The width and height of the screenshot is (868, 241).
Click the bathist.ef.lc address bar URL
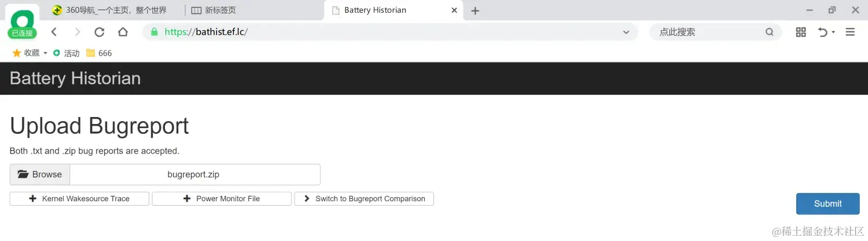(206, 32)
